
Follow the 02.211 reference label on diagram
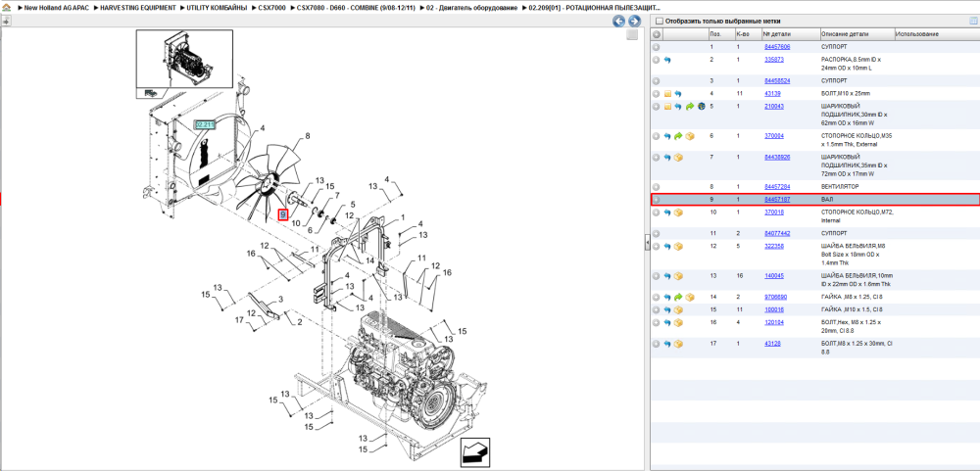tap(205, 125)
